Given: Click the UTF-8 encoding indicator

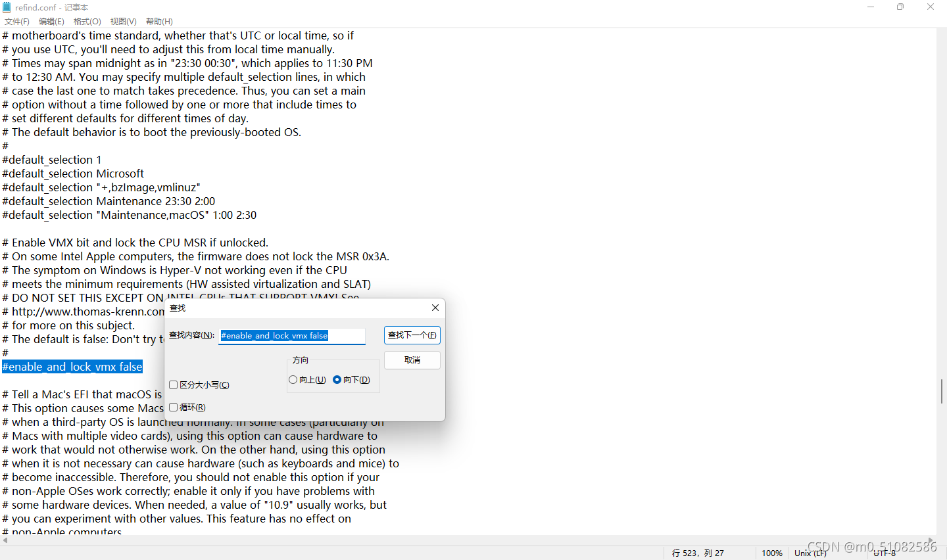Looking at the screenshot, I should pos(885,553).
